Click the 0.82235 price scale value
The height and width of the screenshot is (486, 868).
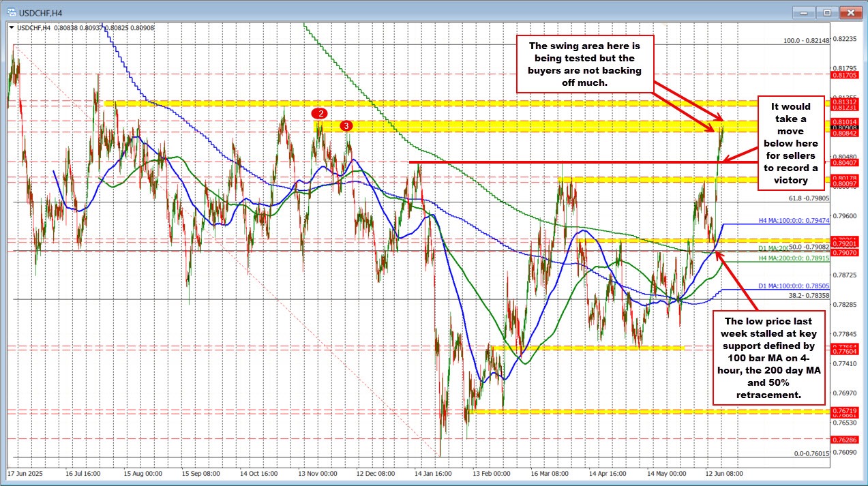845,38
